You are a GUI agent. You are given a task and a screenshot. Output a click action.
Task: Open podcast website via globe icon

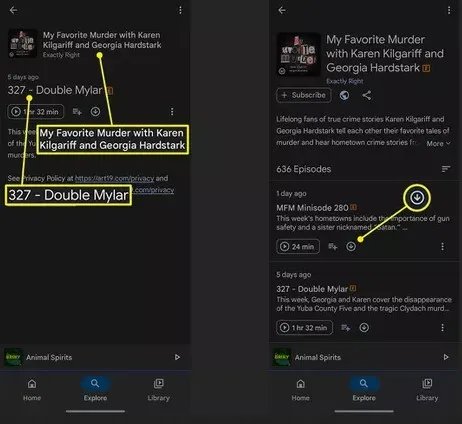coord(344,95)
